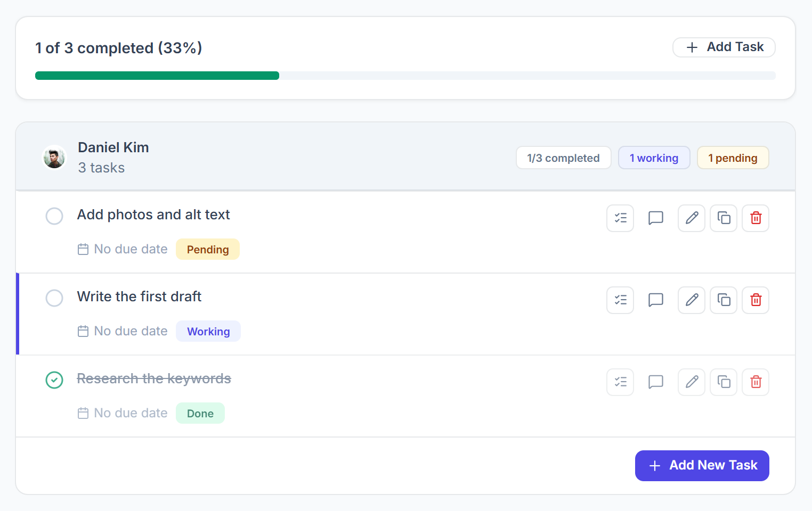Viewport: 812px width, 511px height.
Task: Mark Add photos and alt text as complete
Action: (x=54, y=216)
